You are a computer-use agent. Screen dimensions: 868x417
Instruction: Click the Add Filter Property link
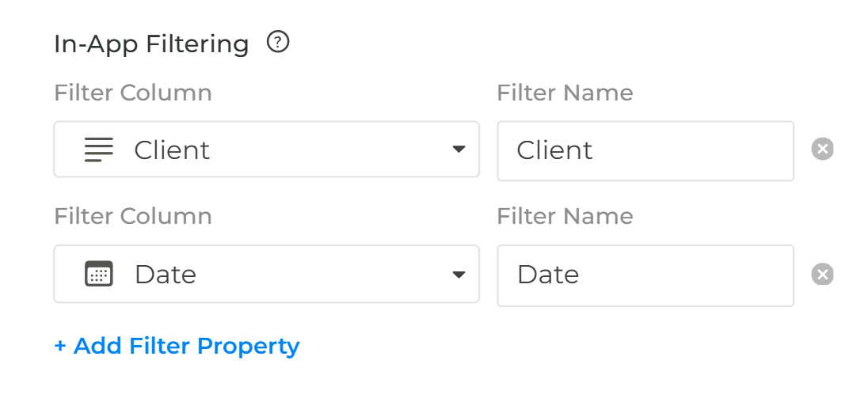186,346
